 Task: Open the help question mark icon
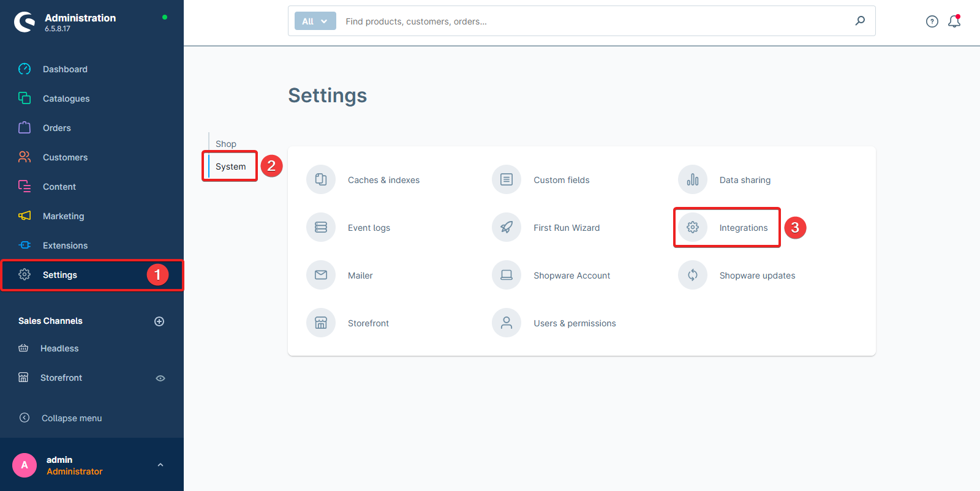[932, 21]
